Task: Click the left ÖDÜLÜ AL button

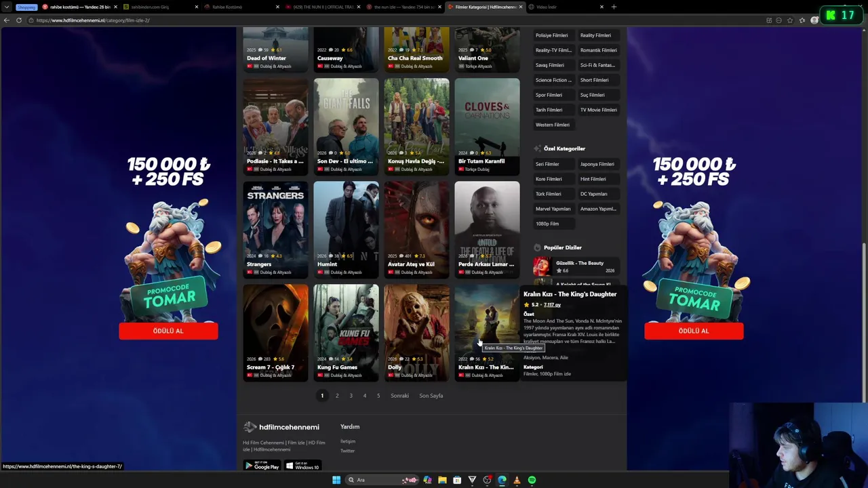Action: pyautogui.click(x=168, y=331)
